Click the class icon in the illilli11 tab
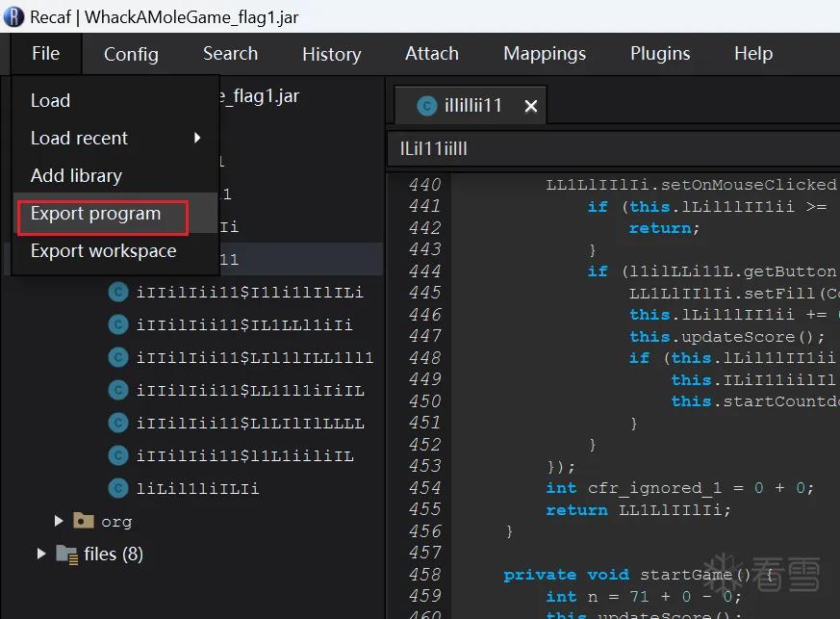Screen dimensions: 840x619 (426, 106)
